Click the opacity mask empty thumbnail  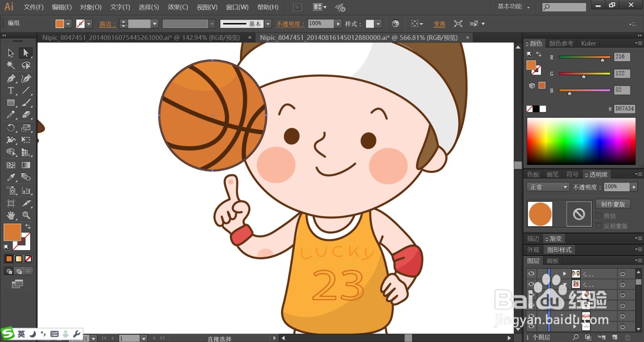(579, 214)
